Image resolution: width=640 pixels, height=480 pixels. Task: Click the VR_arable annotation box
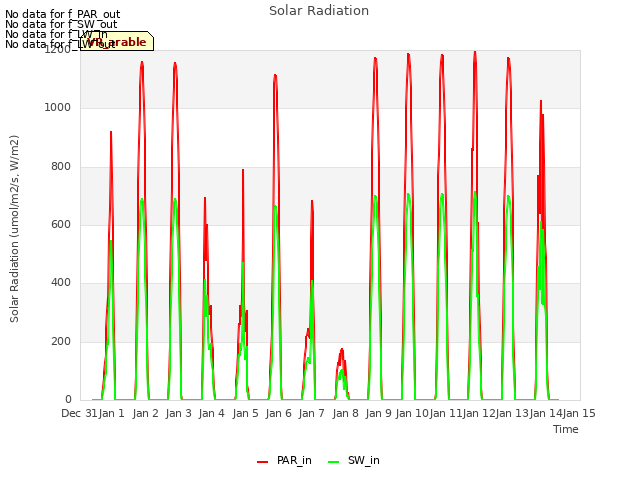(117, 41)
